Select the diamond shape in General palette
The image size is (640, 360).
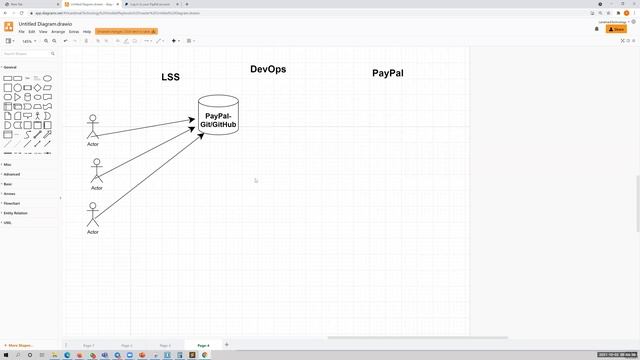tap(38, 88)
